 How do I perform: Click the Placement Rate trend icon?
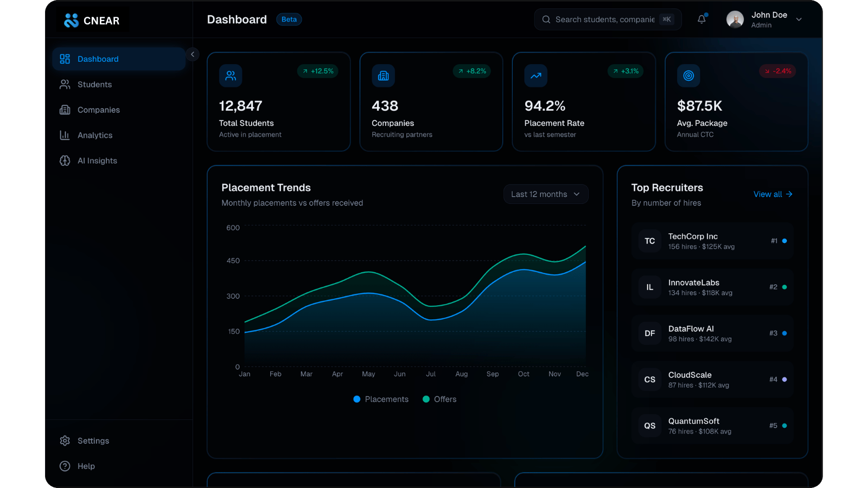pos(535,76)
